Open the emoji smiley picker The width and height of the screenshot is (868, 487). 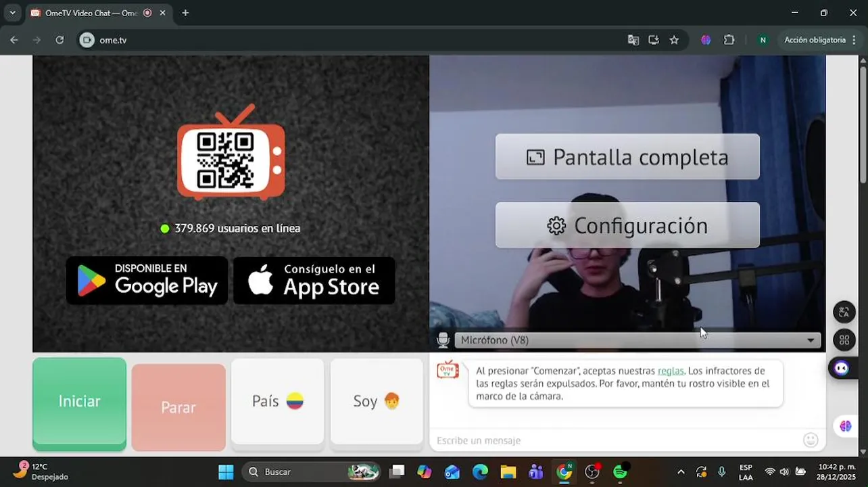click(x=811, y=440)
